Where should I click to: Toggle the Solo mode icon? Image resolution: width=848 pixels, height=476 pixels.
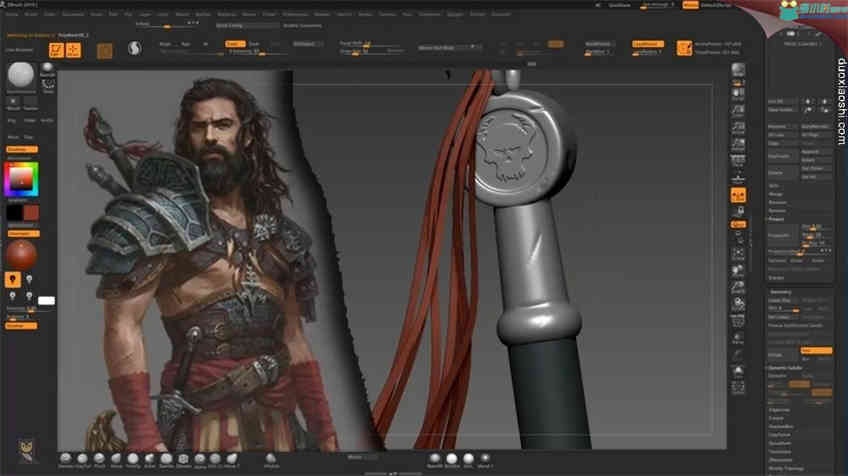738,371
